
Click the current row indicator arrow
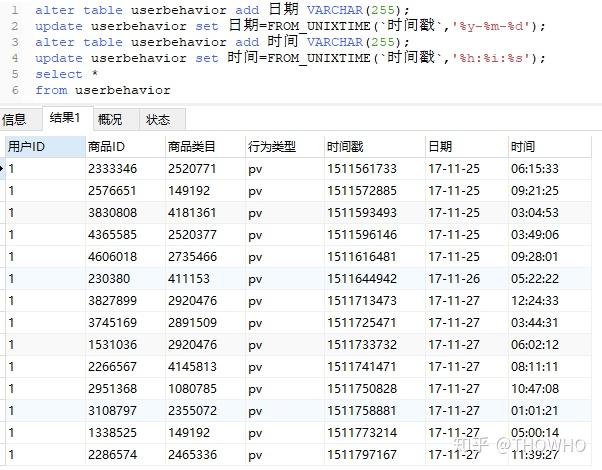pos(3,170)
